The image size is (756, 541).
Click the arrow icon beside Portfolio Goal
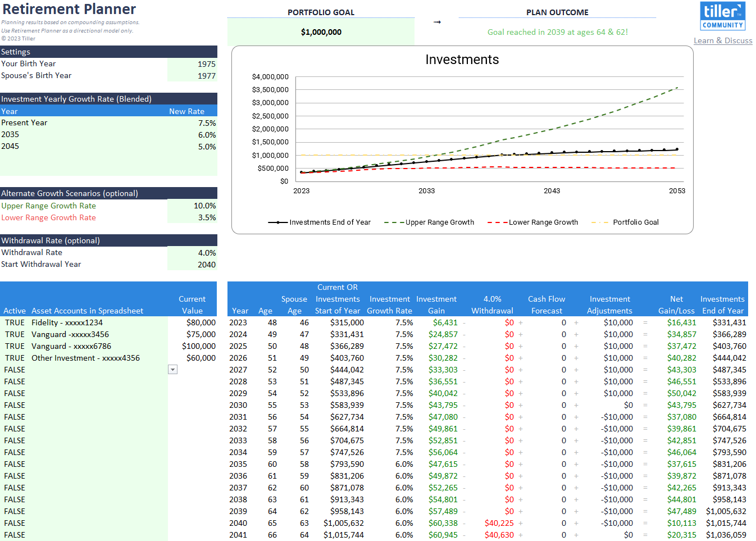[x=437, y=22]
